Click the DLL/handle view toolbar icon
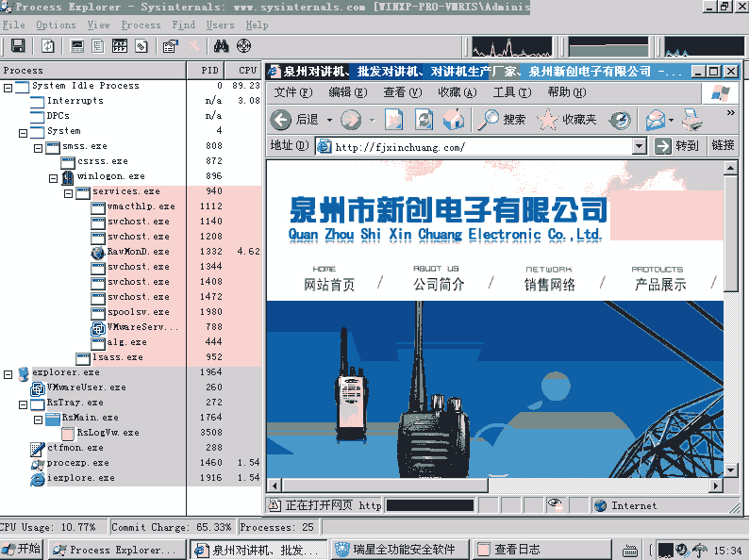Image resolution: width=749 pixels, height=560 pixels. [x=141, y=46]
